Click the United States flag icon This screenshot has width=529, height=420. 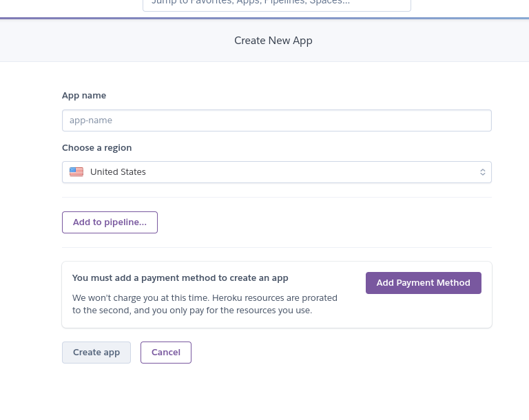click(76, 172)
